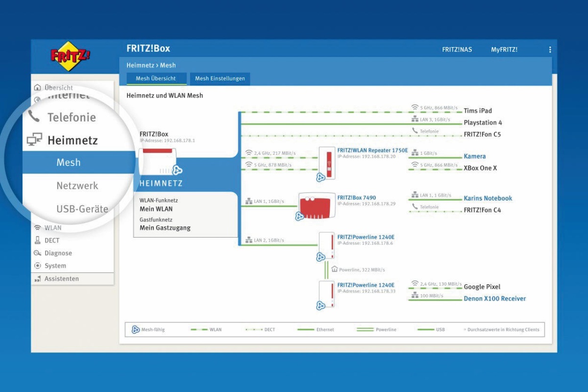Image resolution: width=588 pixels, height=392 pixels.
Task: Click the IP-Adresse 192.168.178.20 text
Action: tap(367, 156)
